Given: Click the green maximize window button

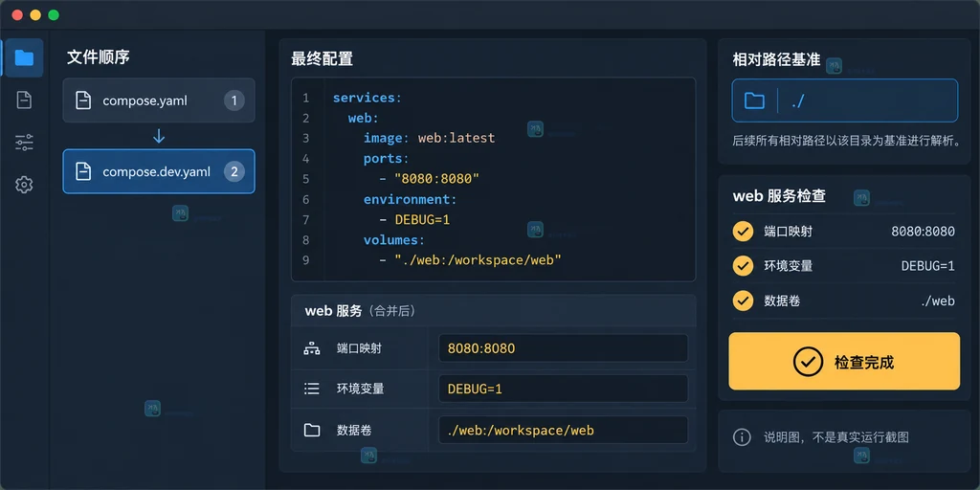Looking at the screenshot, I should 54,15.
